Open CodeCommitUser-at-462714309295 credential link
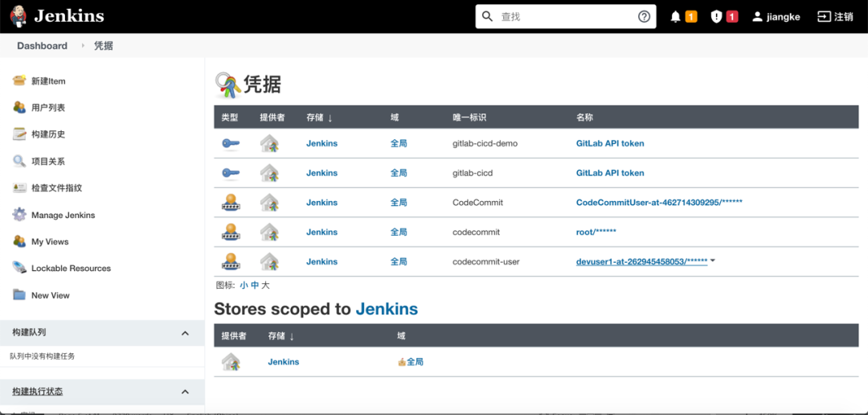This screenshot has height=415, width=868. click(x=659, y=202)
